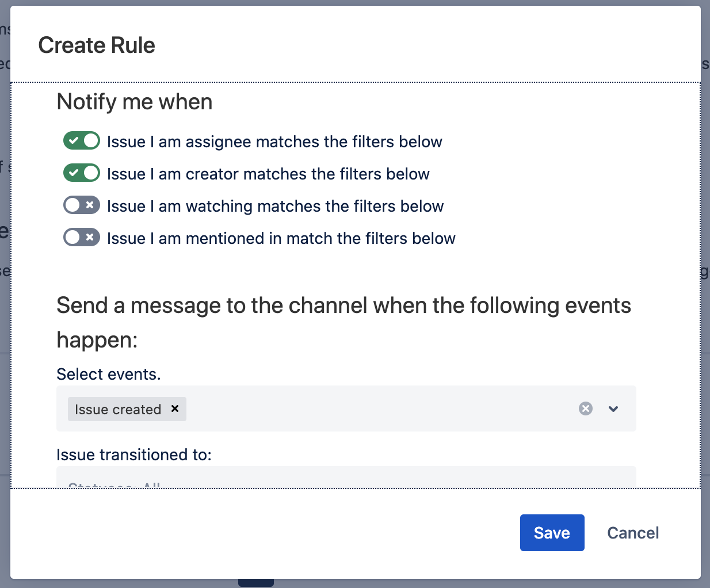Click the 'Issue I am watching matches' label text
Image resolution: width=710 pixels, height=588 pixels.
pyautogui.click(x=275, y=206)
